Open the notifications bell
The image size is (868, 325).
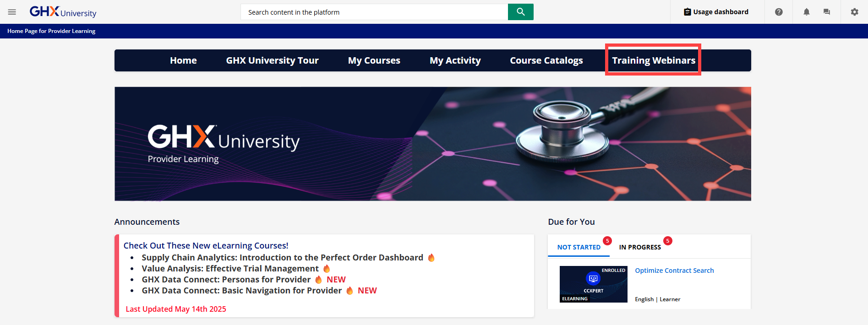tap(806, 12)
